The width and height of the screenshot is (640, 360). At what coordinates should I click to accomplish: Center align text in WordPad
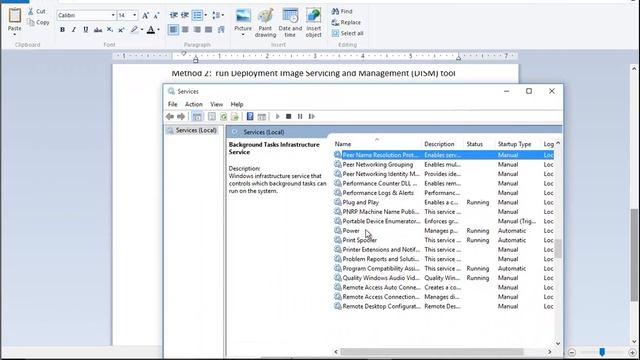pos(185,29)
